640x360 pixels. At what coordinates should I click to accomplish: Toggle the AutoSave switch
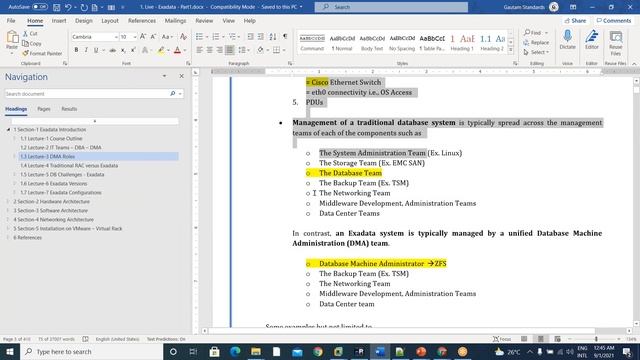[x=40, y=7]
